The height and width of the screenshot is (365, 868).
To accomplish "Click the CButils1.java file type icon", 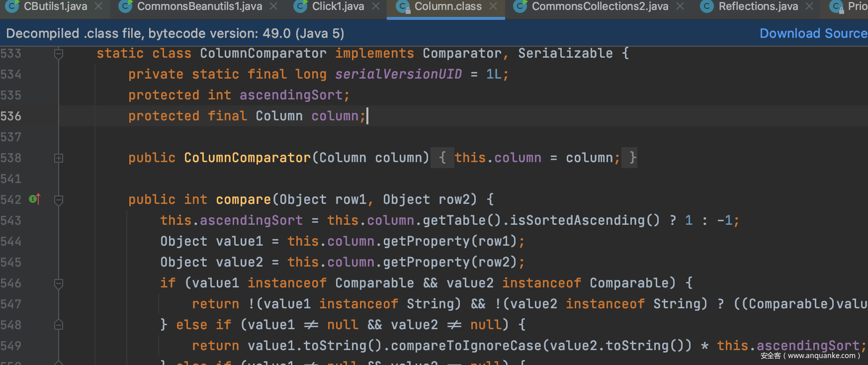I will point(12,6).
